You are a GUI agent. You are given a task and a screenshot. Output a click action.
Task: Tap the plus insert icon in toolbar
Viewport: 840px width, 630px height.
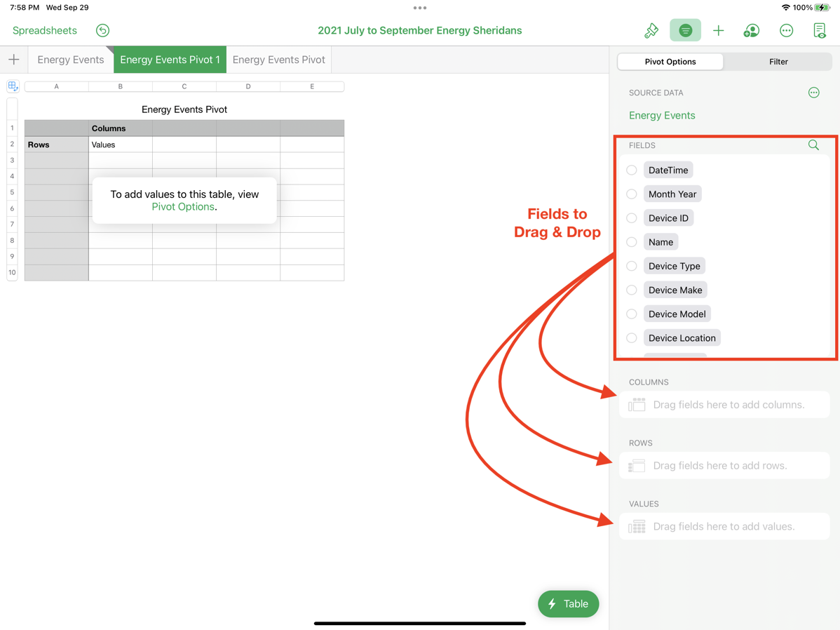click(718, 30)
